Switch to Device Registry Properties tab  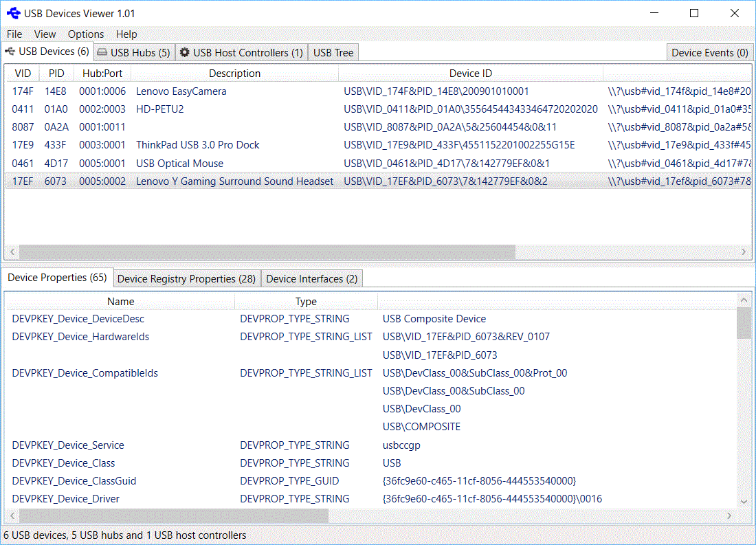186,278
